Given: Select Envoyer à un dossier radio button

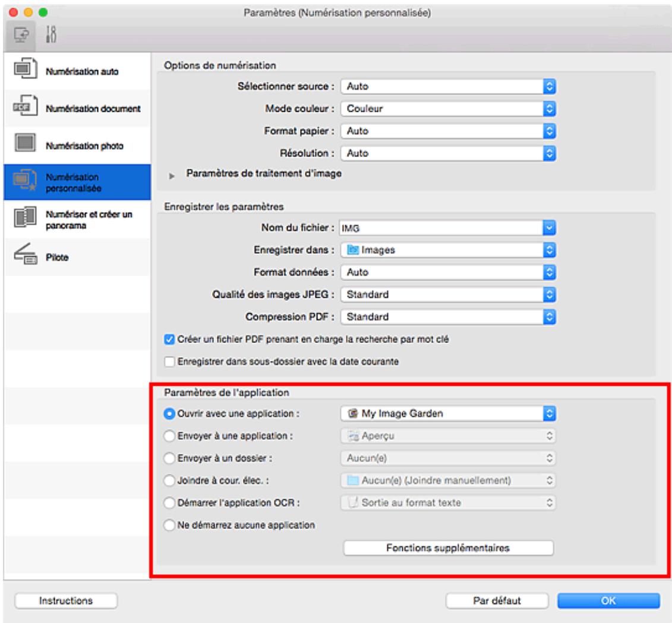Looking at the screenshot, I should (x=168, y=458).
